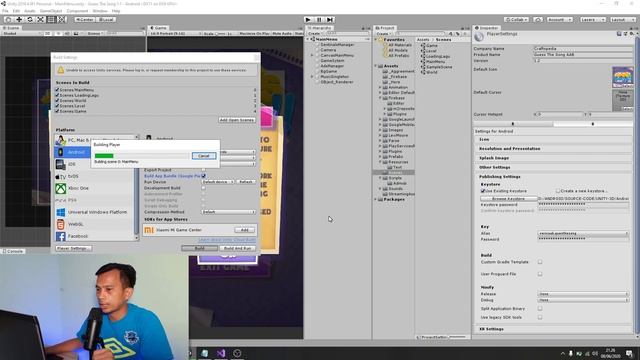Open the Assets menu
Screen dimensions: 640x360
[29, 11]
